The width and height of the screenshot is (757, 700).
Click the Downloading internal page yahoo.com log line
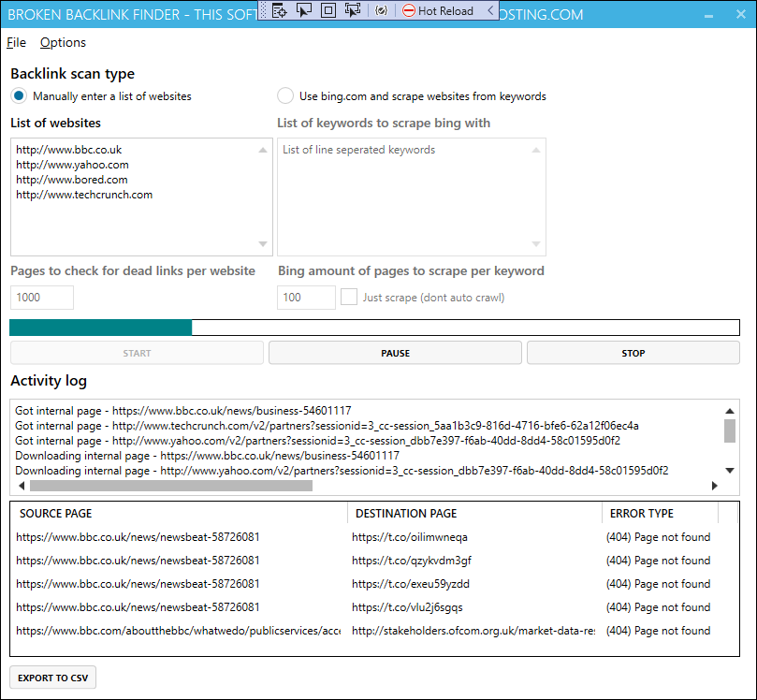tap(342, 470)
